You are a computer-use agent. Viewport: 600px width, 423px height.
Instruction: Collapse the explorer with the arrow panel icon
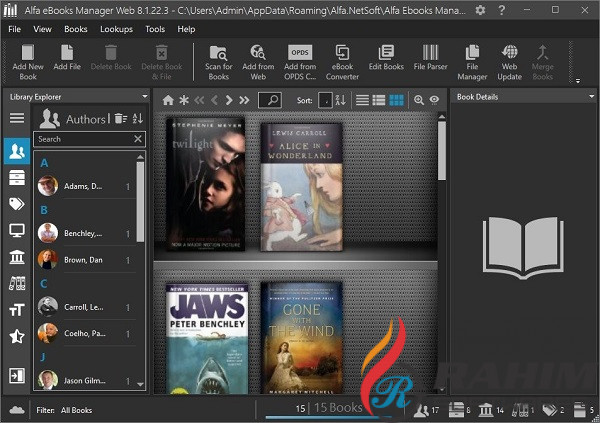(17, 376)
